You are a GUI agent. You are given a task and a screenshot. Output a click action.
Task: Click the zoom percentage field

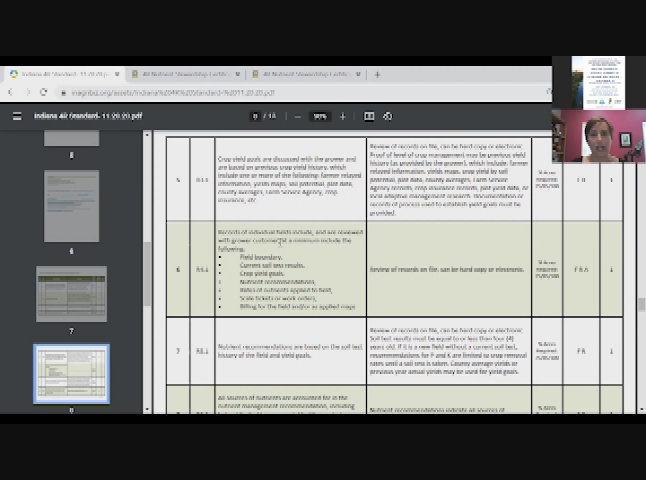click(x=320, y=116)
